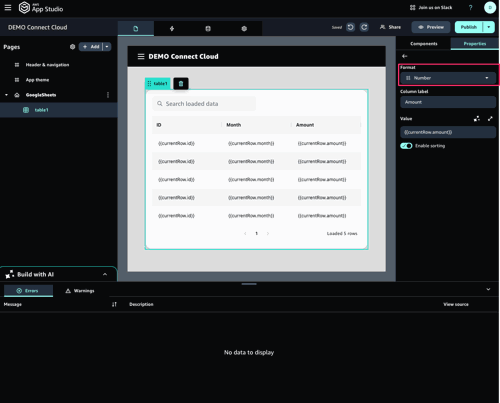Click the undo icon
Image resolution: width=500 pixels, height=403 pixels.
pyautogui.click(x=350, y=27)
